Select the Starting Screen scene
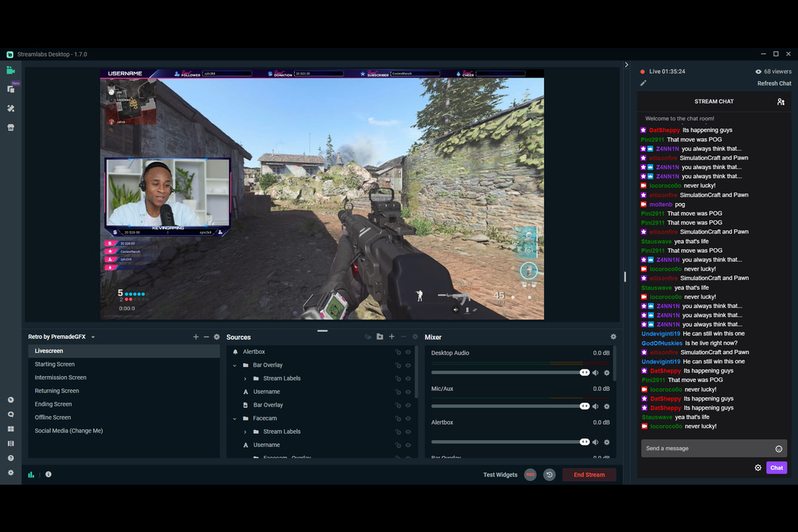The image size is (798, 532). 123,364
